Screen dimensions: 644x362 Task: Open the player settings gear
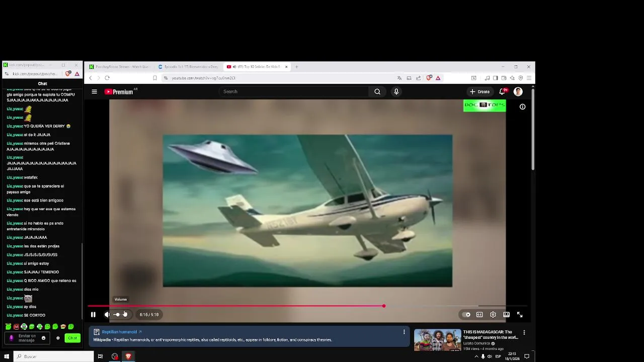tap(493, 315)
